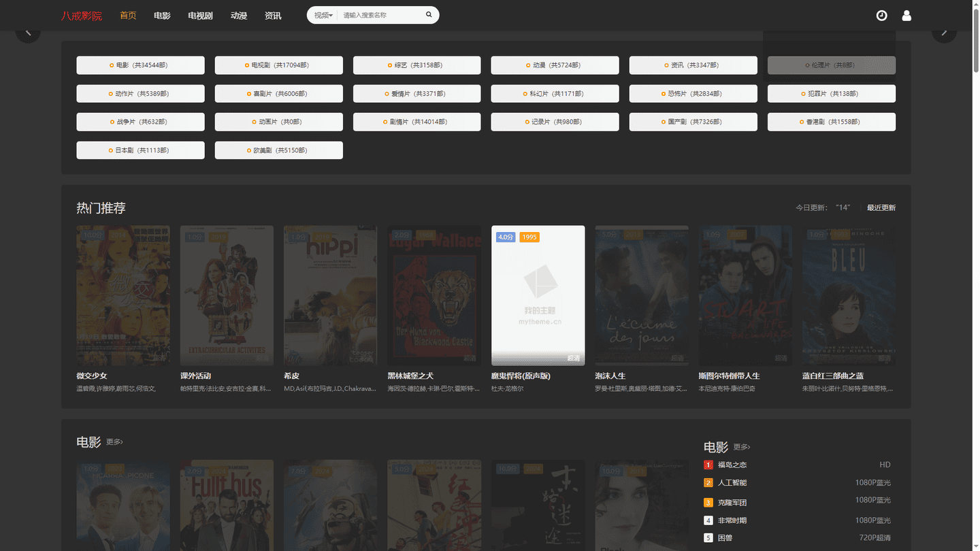
Task: Open 动画片 (共0部) category
Action: (278, 122)
